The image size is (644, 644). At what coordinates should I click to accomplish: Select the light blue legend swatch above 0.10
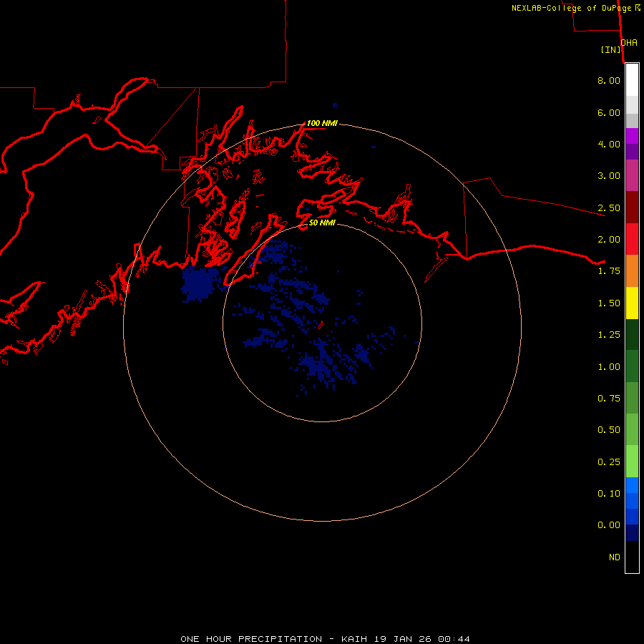tap(632, 485)
